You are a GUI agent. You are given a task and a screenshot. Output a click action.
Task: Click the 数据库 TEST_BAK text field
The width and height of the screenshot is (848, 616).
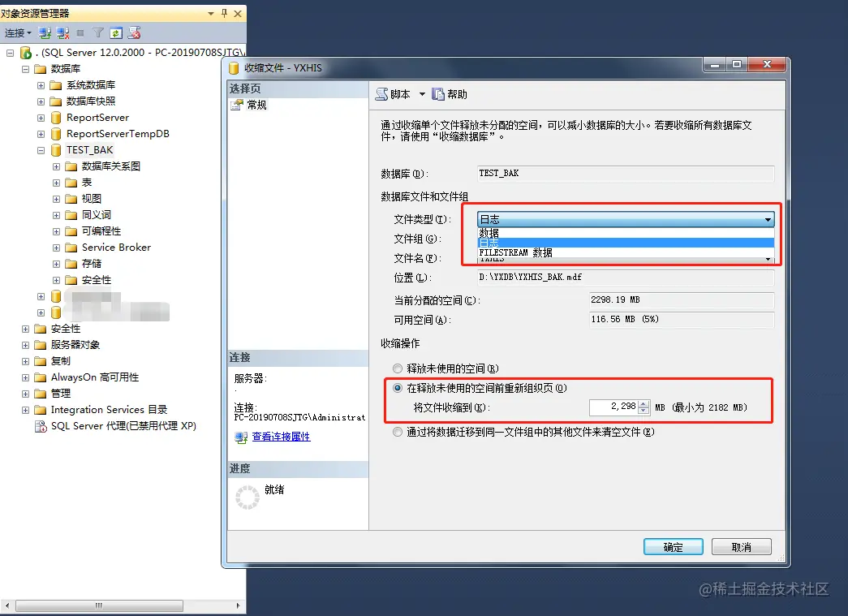(x=626, y=173)
